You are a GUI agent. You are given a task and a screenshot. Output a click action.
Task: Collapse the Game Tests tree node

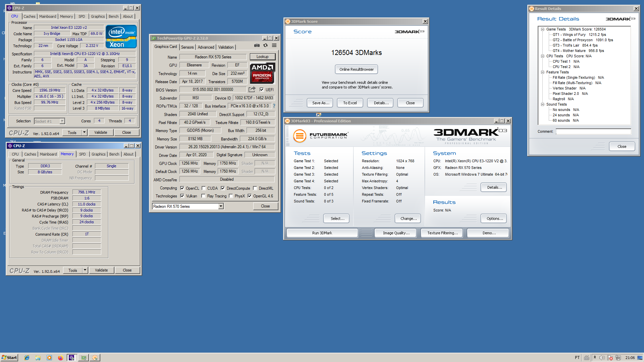click(x=542, y=29)
